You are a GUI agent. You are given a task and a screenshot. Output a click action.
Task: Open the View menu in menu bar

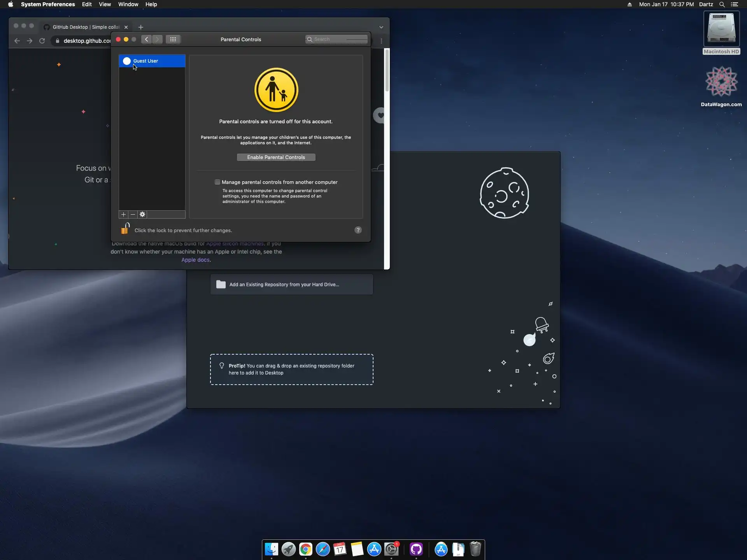click(105, 4)
